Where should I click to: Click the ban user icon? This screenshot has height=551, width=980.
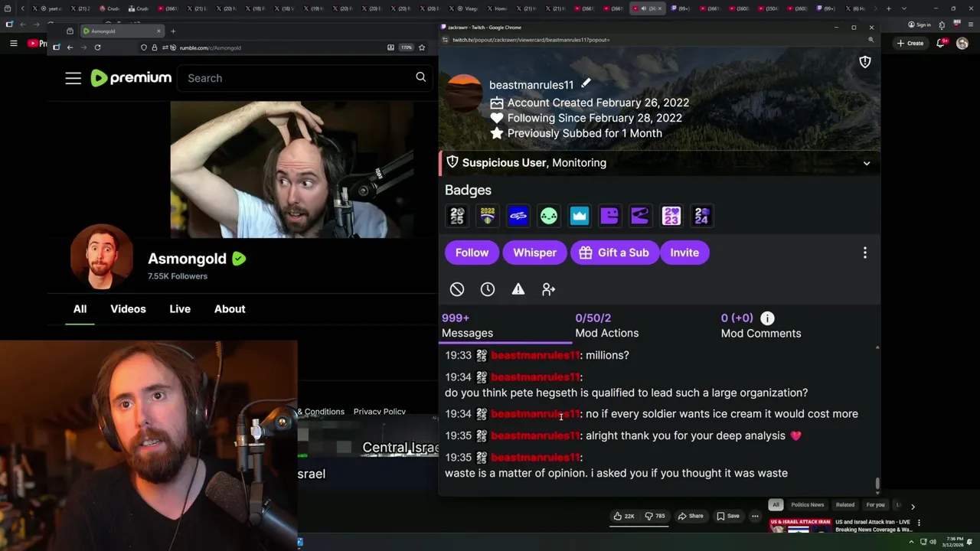coord(457,289)
